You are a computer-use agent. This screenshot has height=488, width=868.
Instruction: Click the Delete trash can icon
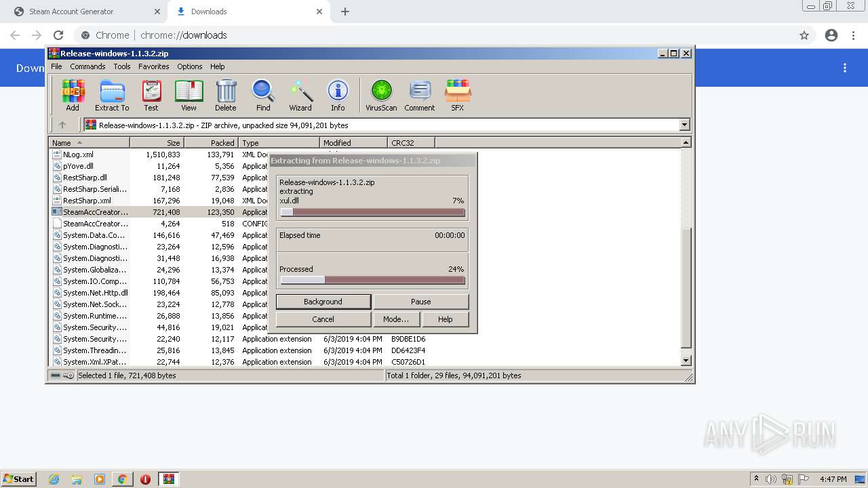[x=226, y=95]
